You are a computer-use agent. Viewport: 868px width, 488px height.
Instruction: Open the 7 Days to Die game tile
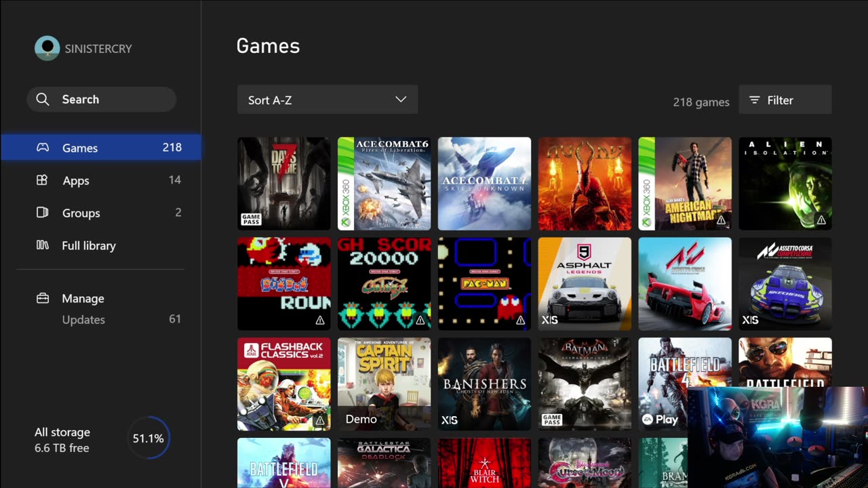pos(284,184)
